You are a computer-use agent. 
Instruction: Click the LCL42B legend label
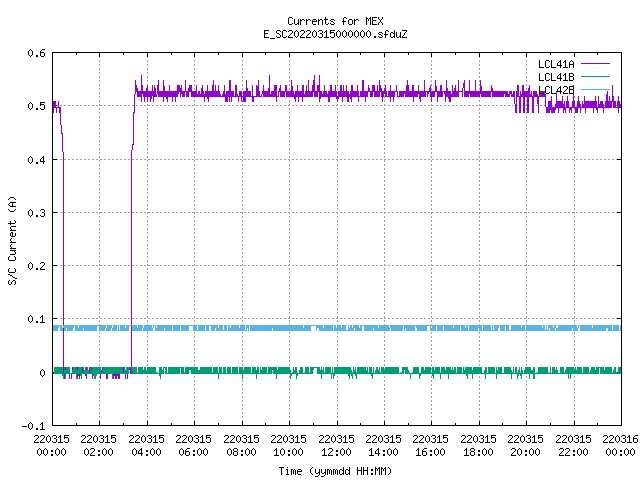pyautogui.click(x=556, y=90)
